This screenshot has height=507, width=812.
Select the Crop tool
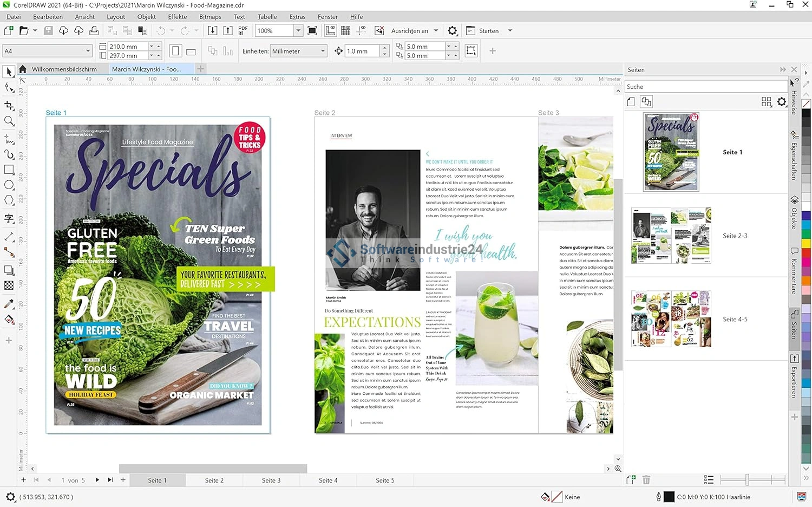point(9,106)
